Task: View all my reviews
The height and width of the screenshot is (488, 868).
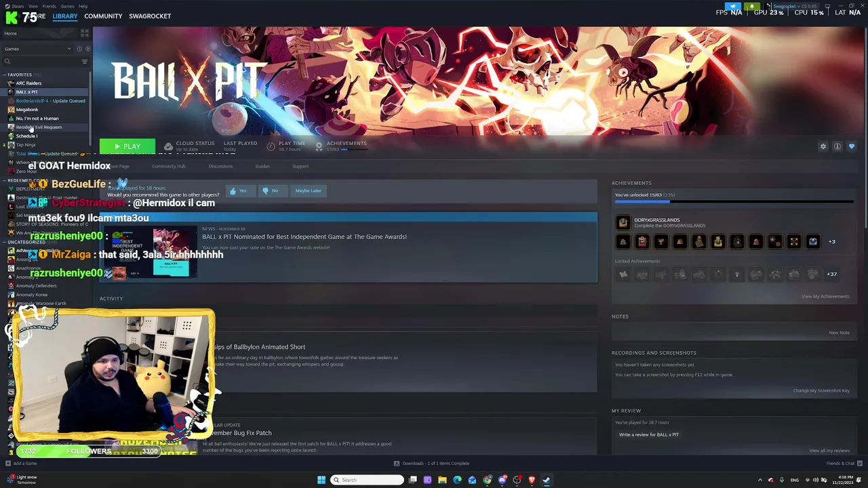Action: [x=829, y=451]
